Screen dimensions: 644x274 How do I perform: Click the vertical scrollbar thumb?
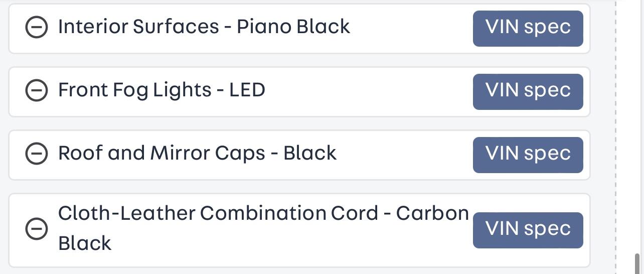(x=637, y=263)
